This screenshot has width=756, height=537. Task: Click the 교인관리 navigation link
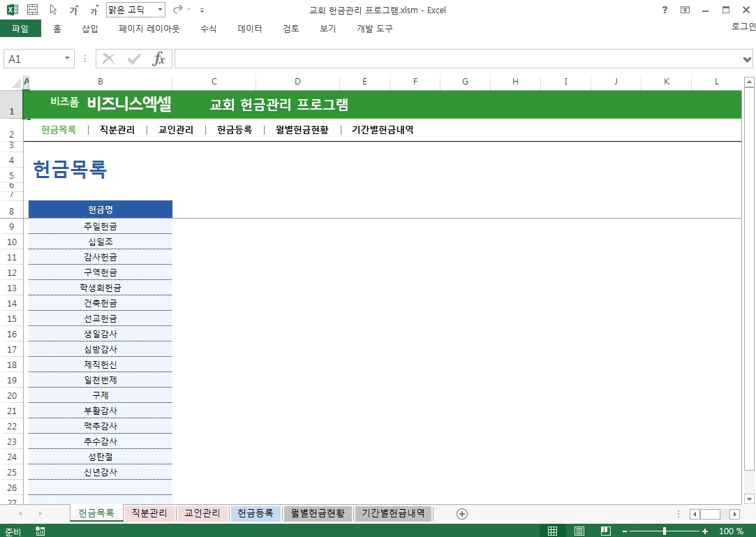[175, 130]
